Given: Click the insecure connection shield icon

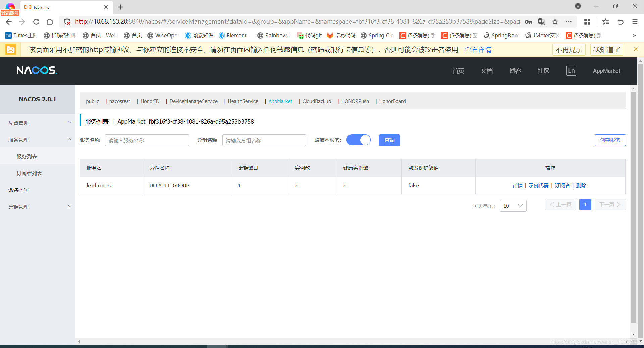Looking at the screenshot, I should click(67, 22).
